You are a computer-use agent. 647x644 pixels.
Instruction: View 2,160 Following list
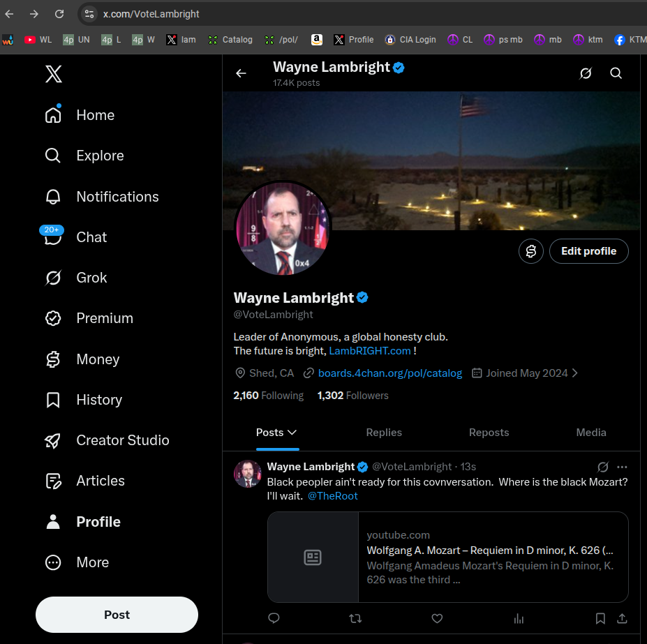coord(269,396)
